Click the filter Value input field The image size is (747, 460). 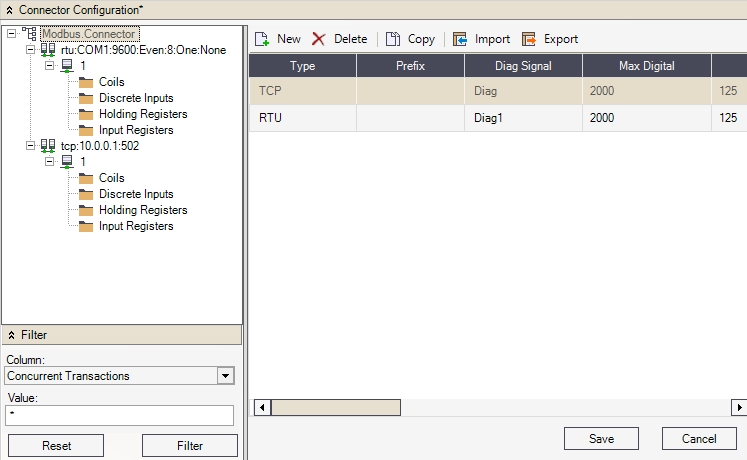click(119, 415)
